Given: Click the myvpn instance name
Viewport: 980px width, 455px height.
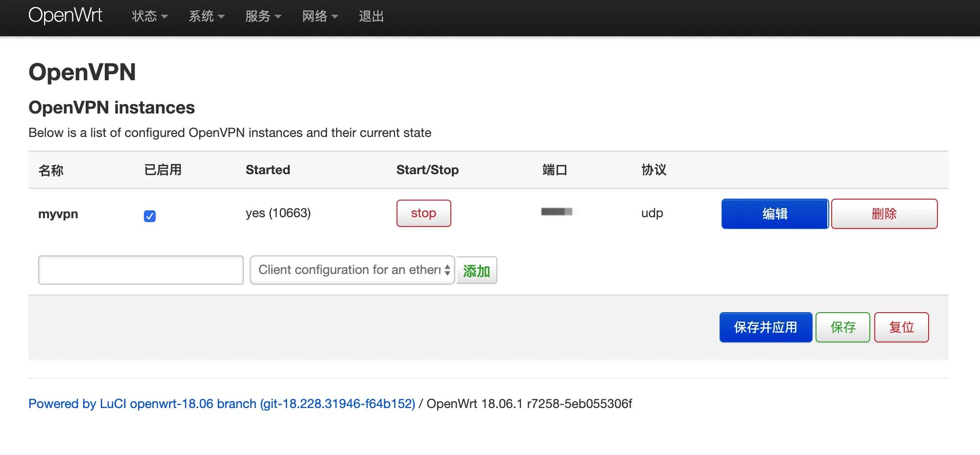Looking at the screenshot, I should 58,214.
